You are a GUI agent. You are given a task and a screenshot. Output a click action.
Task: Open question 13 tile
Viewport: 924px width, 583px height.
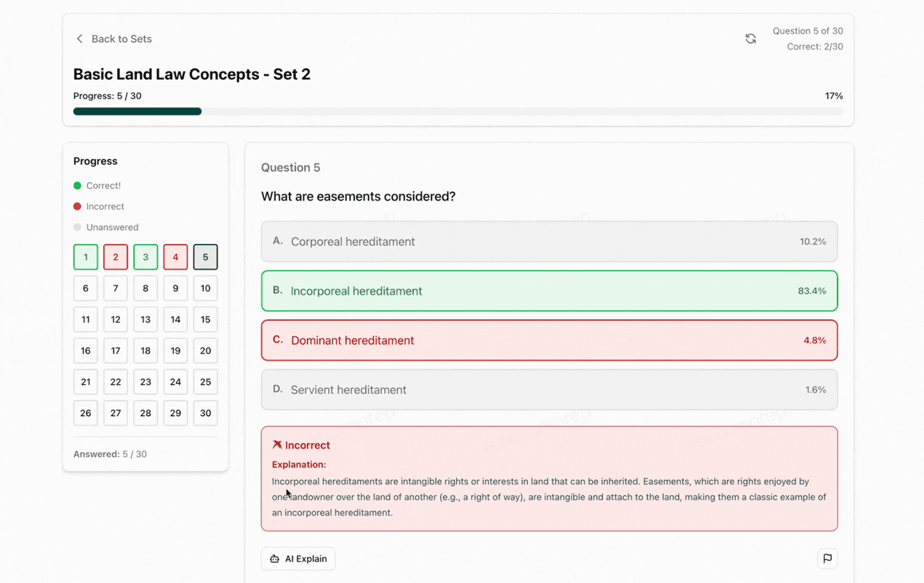(x=146, y=319)
